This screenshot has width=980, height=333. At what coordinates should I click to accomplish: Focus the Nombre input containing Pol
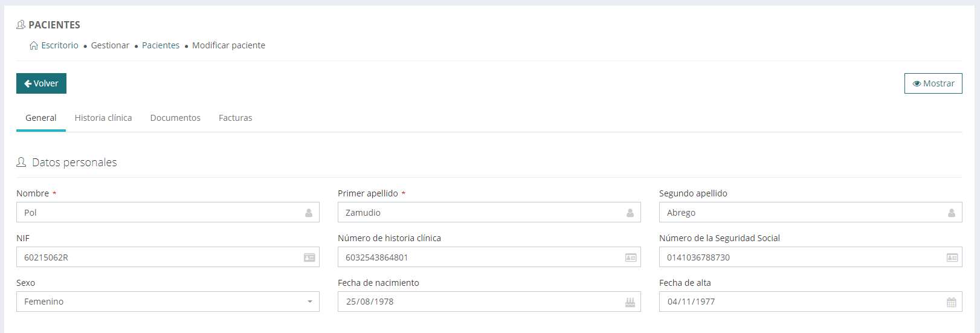[157, 213]
